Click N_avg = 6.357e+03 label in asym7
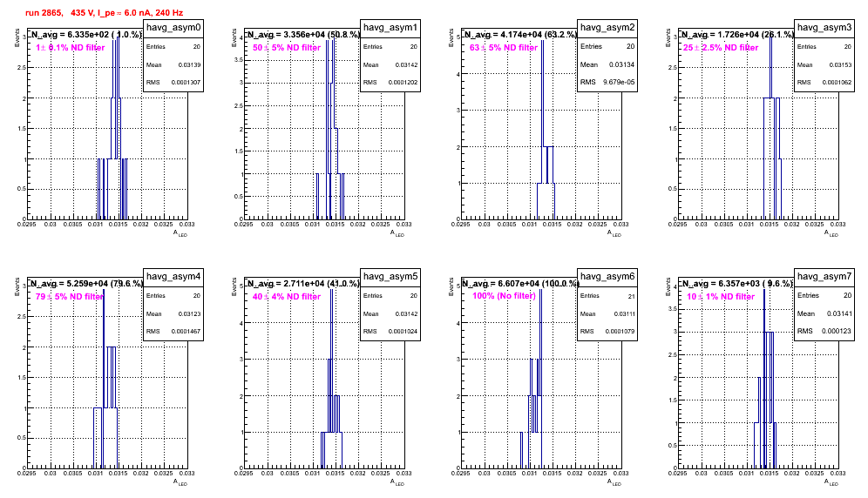This screenshot has width=868, height=498. 737,283
